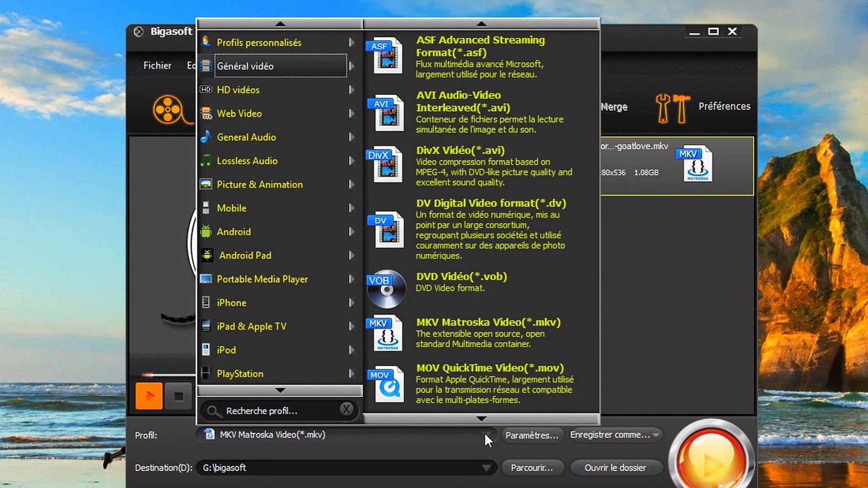Select the Général vidéo category
This screenshot has height=488, width=868.
pos(280,66)
